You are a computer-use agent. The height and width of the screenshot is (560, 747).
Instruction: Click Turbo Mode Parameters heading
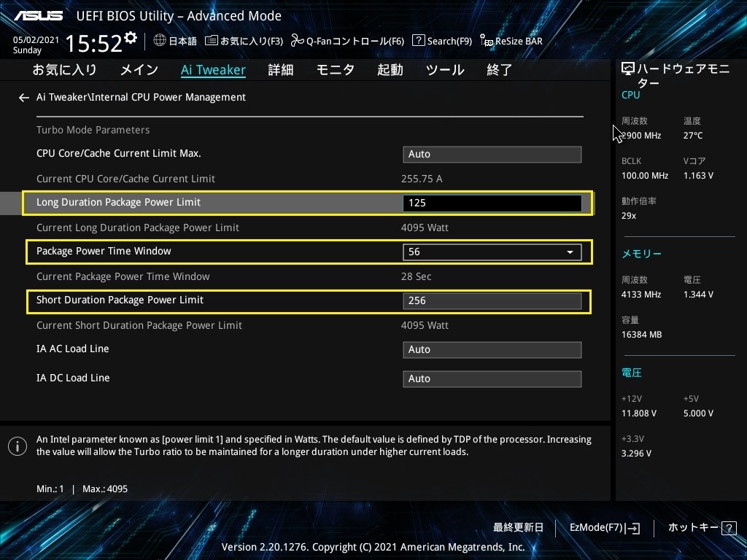tap(93, 130)
